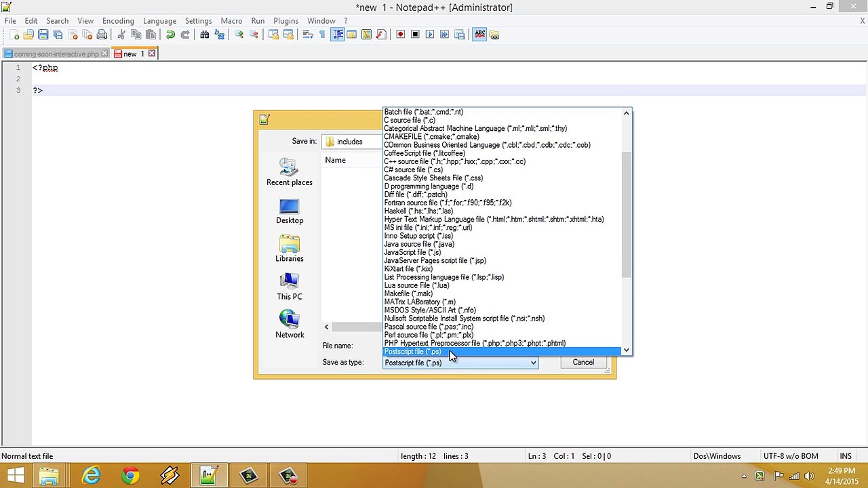868x488 pixels.
Task: Click the Print toolbar icon
Action: (102, 35)
